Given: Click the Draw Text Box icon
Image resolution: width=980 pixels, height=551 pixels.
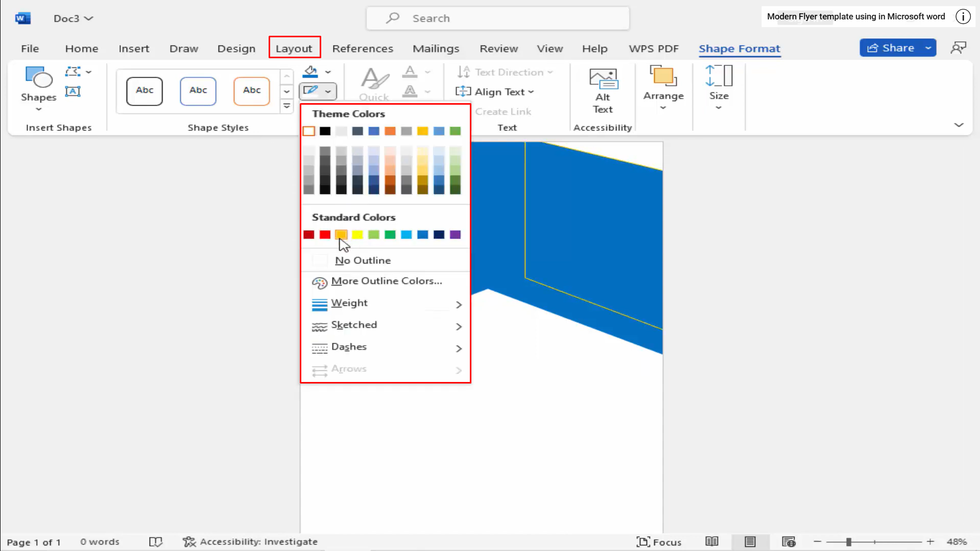Looking at the screenshot, I should 73,91.
